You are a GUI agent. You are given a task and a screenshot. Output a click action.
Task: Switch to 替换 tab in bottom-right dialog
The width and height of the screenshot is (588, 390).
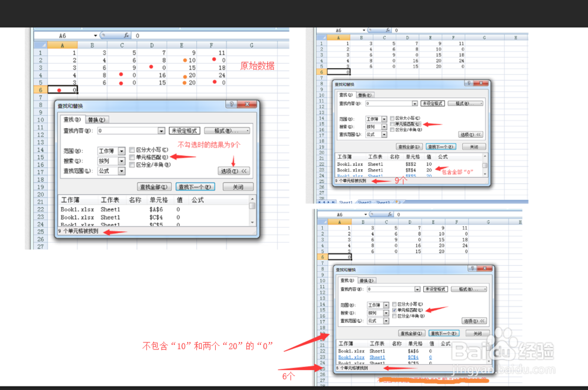pyautogui.click(x=367, y=281)
